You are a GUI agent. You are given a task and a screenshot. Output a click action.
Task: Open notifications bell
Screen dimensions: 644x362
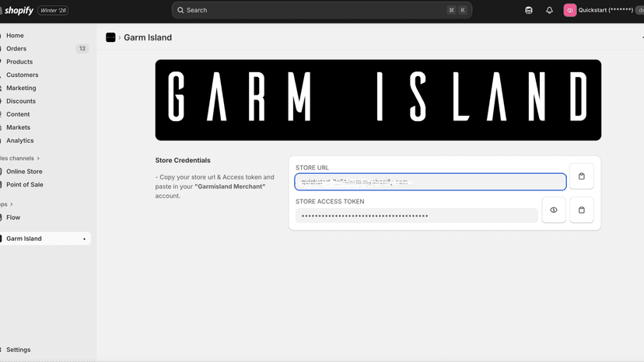click(549, 10)
